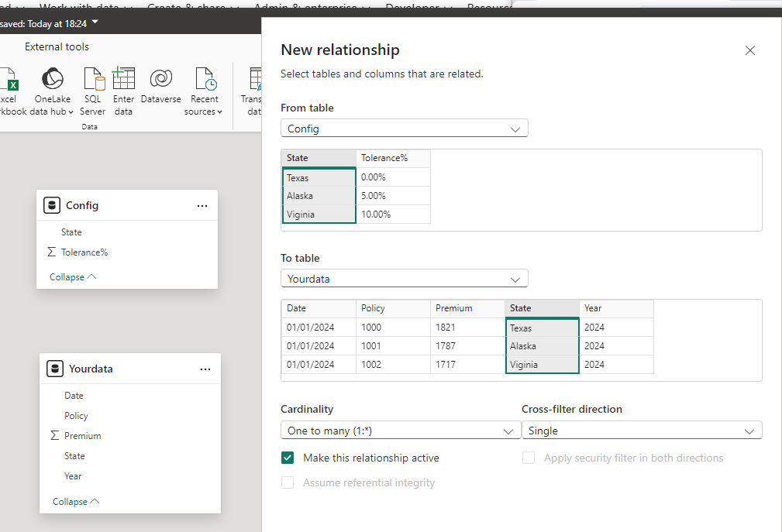Click the 5.00% tolerance cell
782x532 pixels.
coord(393,196)
